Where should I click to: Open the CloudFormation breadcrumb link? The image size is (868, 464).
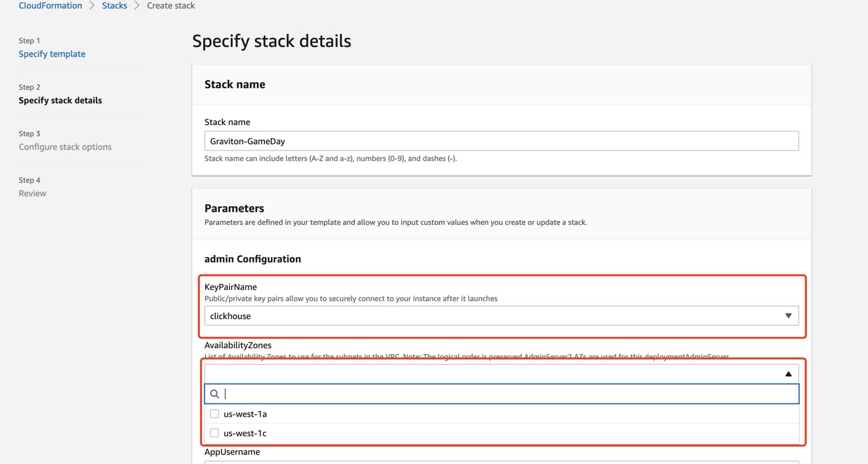pos(50,6)
